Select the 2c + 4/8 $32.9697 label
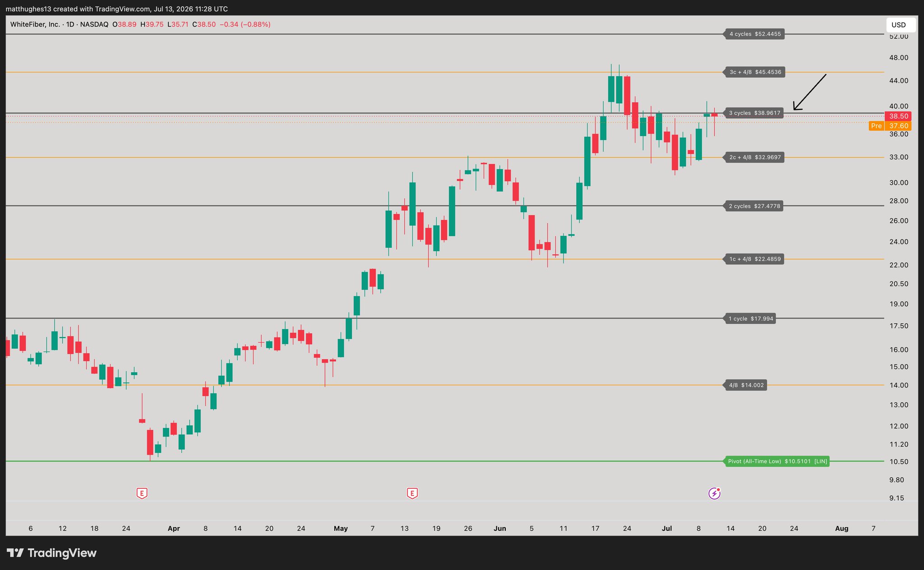The image size is (924, 570). click(755, 157)
